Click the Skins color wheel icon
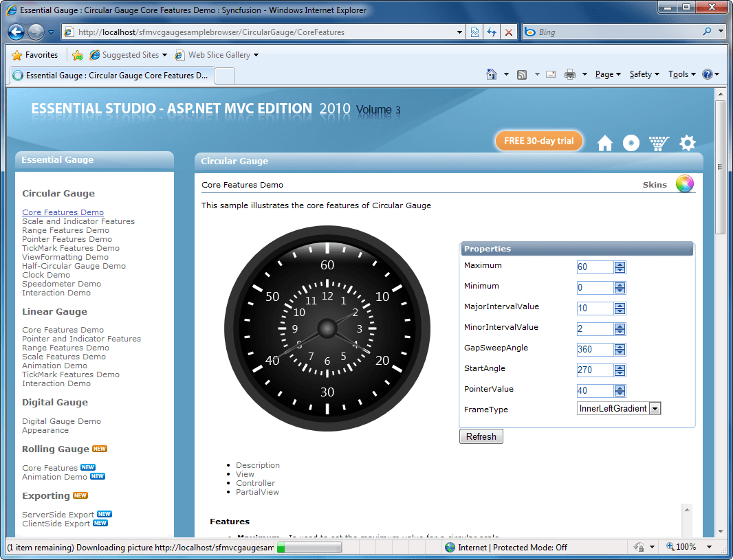Image resolution: width=733 pixels, height=560 pixels. coord(685,183)
